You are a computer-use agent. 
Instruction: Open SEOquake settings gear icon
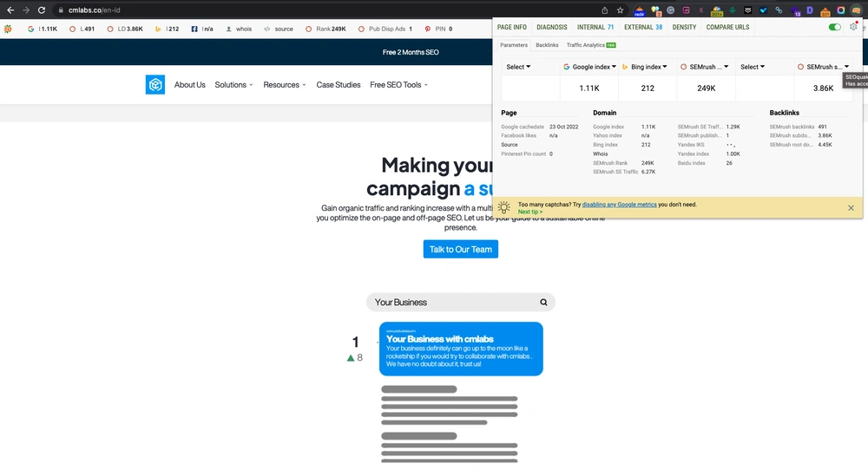pyautogui.click(x=853, y=27)
